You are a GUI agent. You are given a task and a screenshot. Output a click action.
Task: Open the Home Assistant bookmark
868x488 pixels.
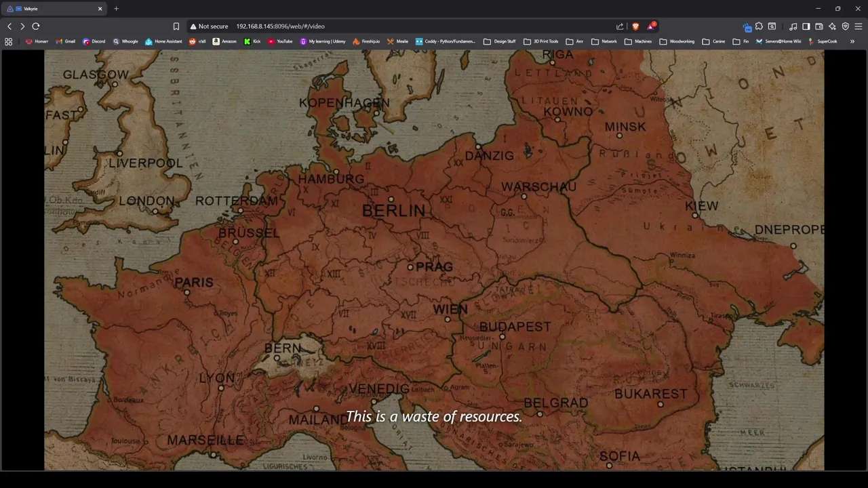163,41
